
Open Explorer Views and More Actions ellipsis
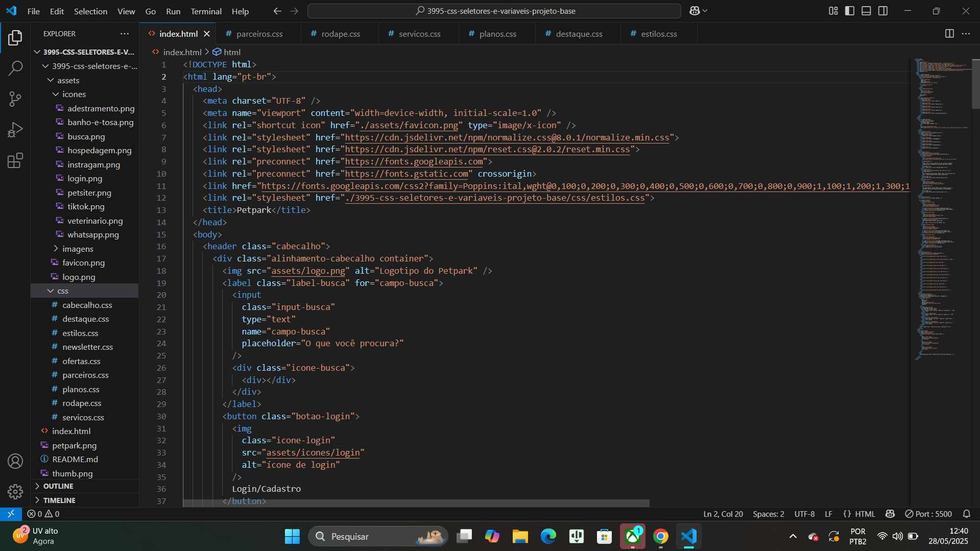click(x=125, y=34)
